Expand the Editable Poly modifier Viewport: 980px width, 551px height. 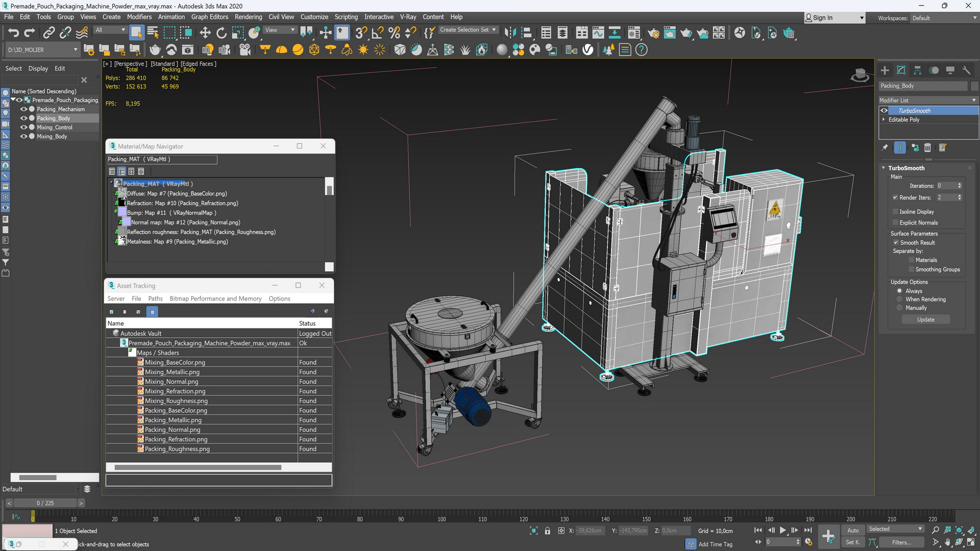(884, 120)
